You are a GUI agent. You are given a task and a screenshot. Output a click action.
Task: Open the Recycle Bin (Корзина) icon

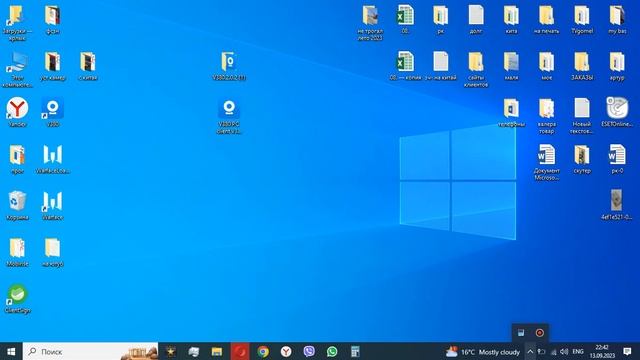(x=17, y=201)
